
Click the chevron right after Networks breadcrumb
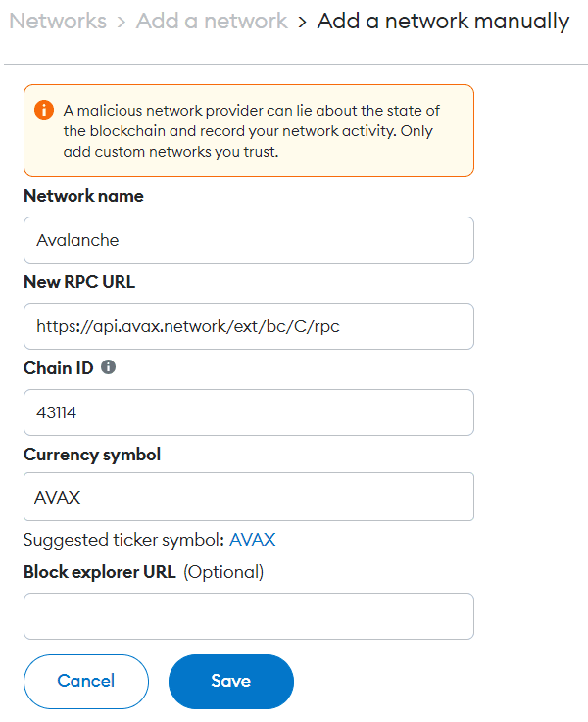122,22
